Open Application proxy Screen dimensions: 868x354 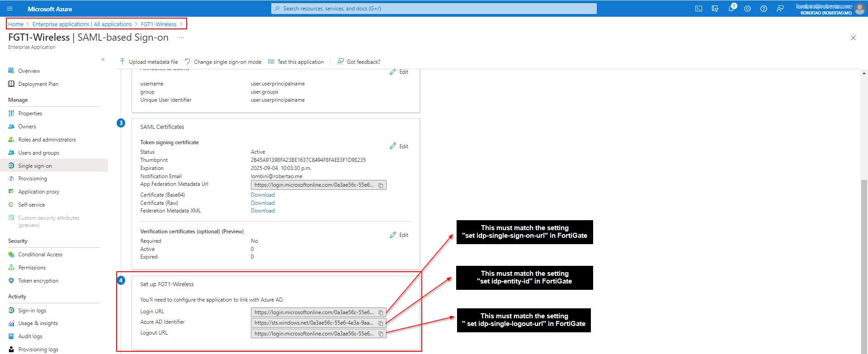(x=38, y=192)
